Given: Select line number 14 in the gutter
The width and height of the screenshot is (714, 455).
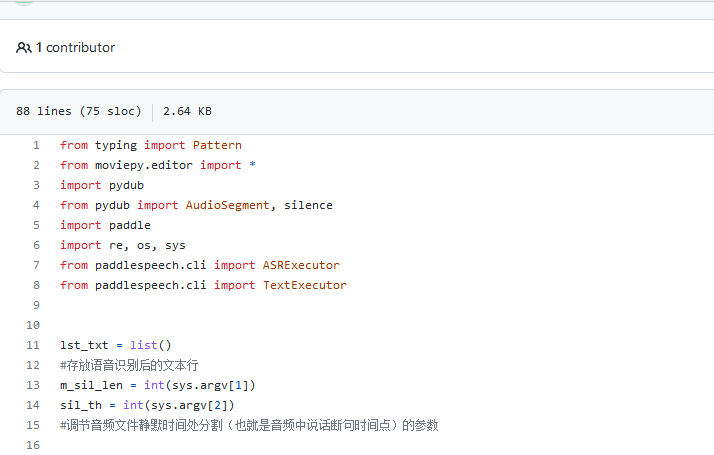Looking at the screenshot, I should point(34,405).
